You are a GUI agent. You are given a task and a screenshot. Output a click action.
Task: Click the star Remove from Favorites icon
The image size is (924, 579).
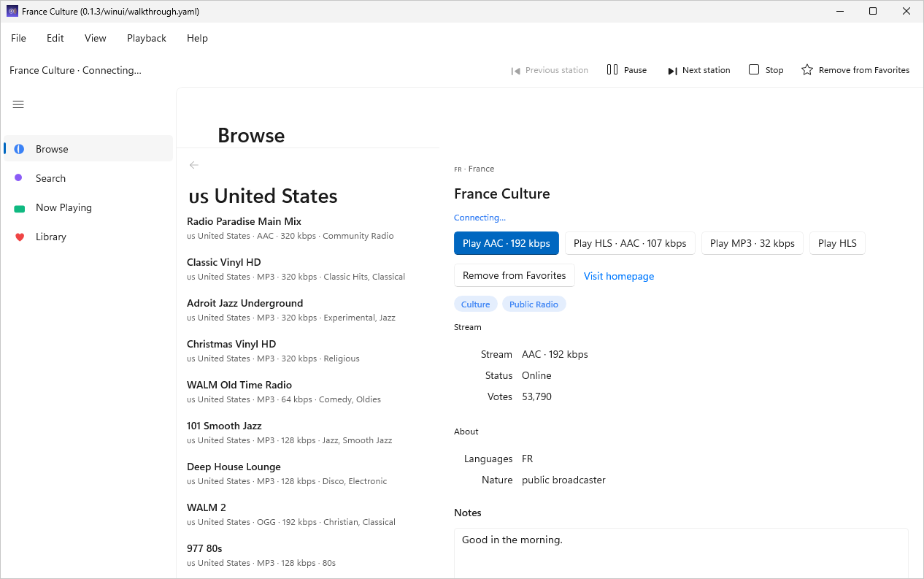tap(807, 70)
